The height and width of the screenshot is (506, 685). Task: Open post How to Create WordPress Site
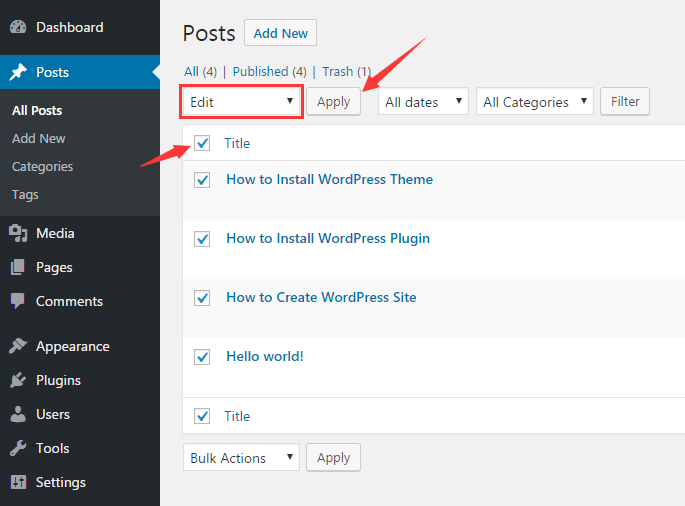coord(321,297)
